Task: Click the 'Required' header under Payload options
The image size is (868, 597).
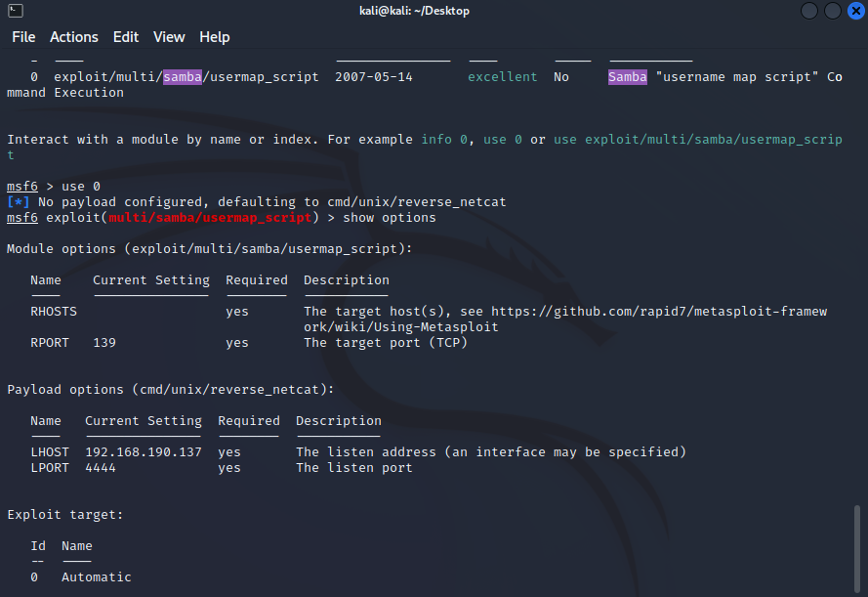Action: tap(249, 421)
